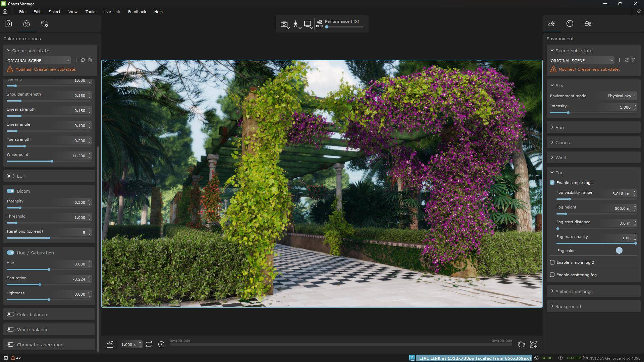The image size is (644, 362).
Task: Click the Fog color swatch
Action: point(619,251)
